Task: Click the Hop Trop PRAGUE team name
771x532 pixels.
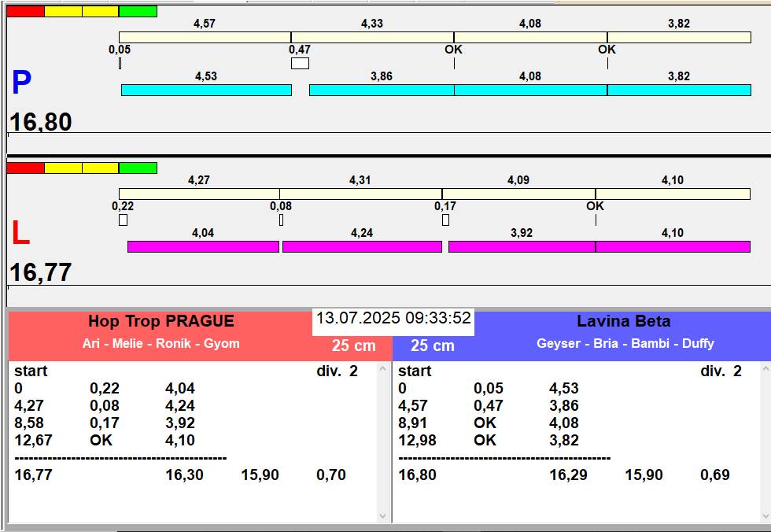Action: 161,321
